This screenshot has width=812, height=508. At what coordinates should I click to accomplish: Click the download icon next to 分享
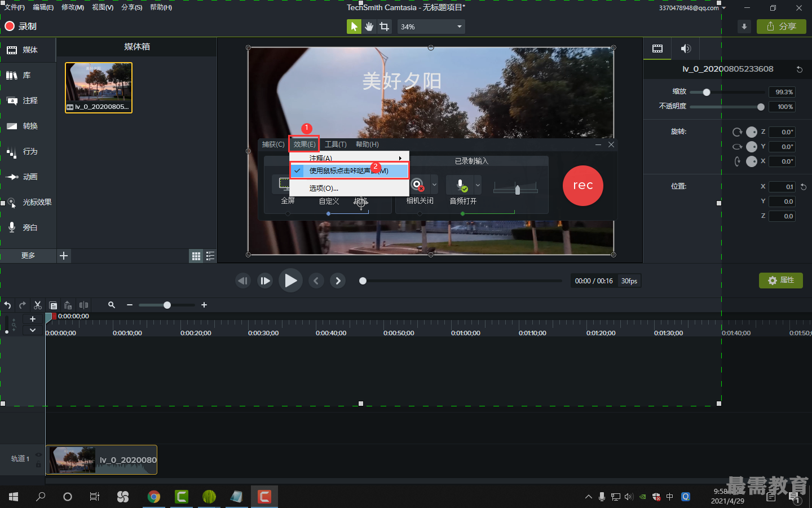click(x=744, y=27)
